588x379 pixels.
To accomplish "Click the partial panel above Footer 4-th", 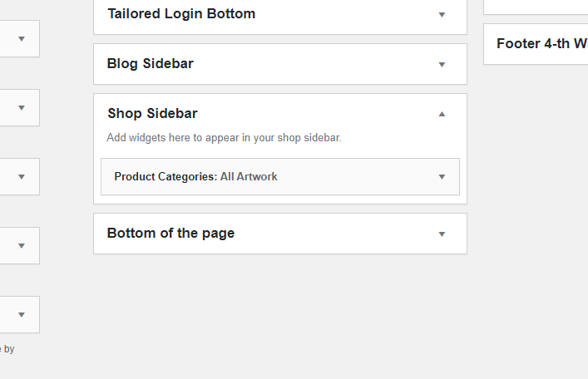I will [x=536, y=7].
